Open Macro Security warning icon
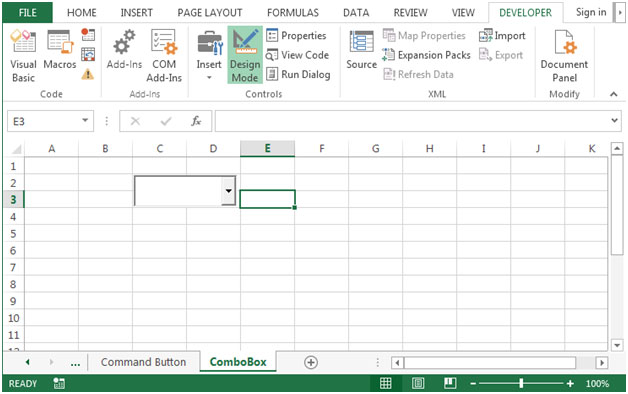628x394 pixels. [x=88, y=74]
